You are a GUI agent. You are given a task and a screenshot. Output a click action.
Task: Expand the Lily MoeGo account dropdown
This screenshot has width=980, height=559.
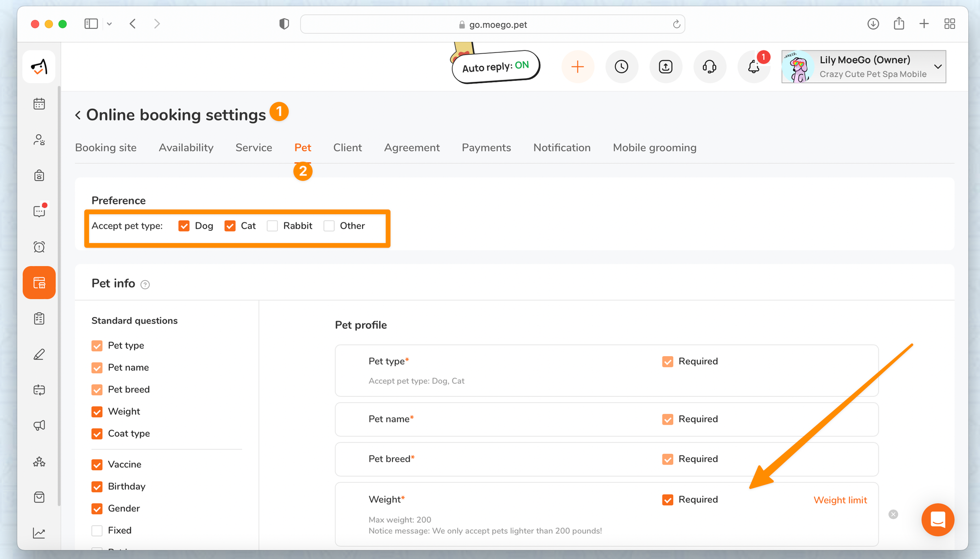tap(938, 67)
